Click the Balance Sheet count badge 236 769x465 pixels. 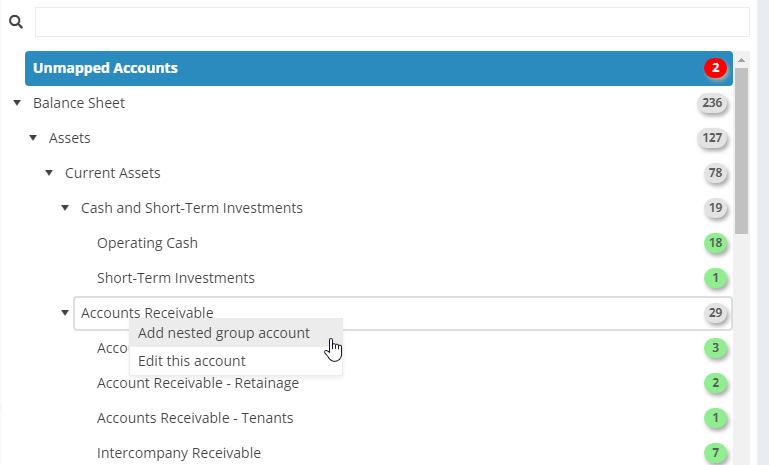coord(712,103)
